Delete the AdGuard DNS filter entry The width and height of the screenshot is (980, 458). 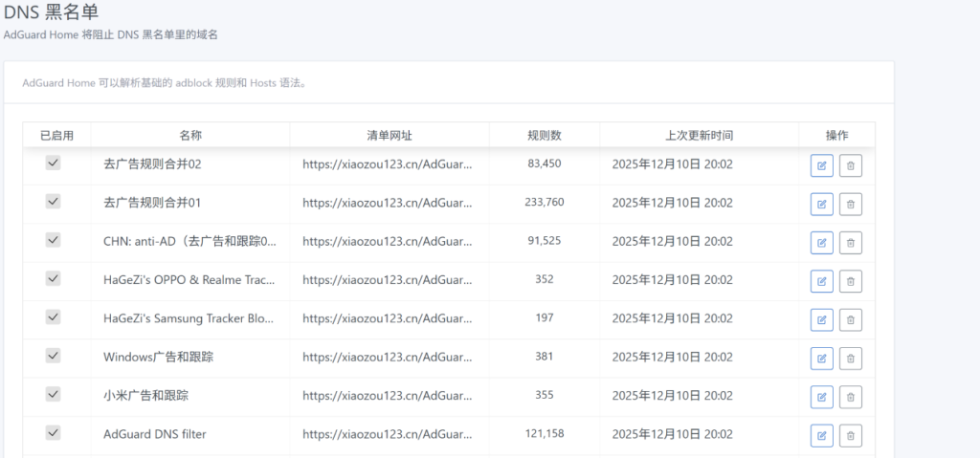click(x=851, y=435)
